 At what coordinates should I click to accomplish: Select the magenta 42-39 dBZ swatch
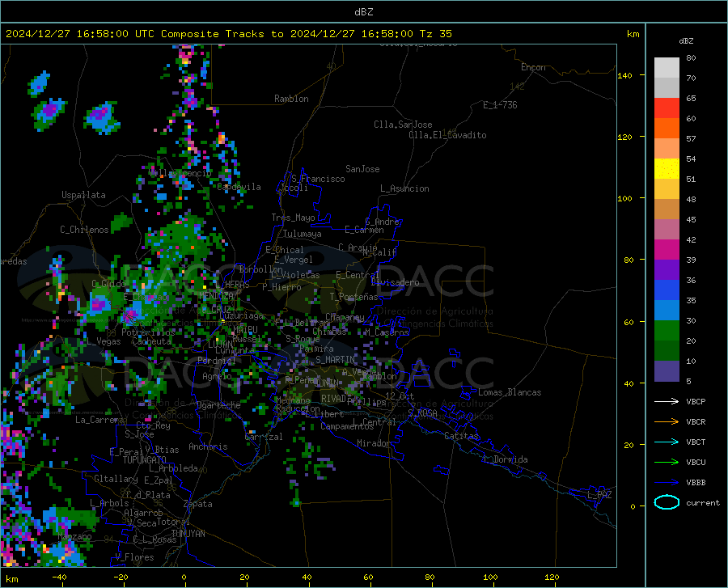coord(667,249)
